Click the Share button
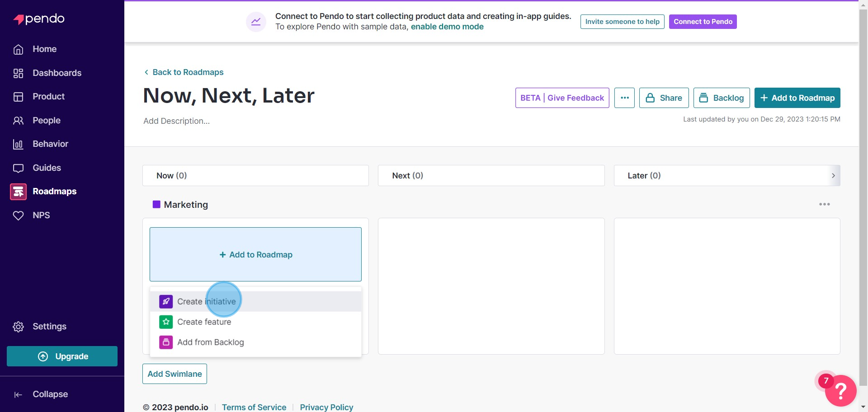This screenshot has height=412, width=868. tap(664, 98)
